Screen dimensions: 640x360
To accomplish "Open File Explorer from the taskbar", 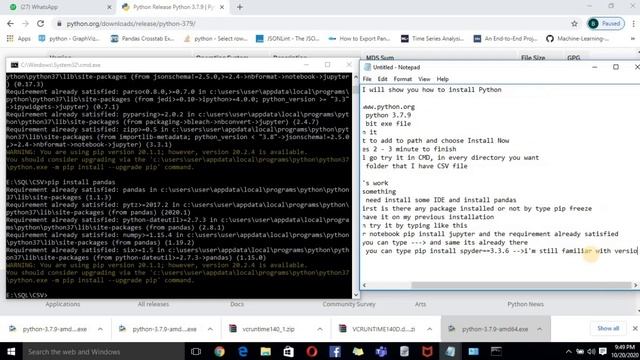I will click(266, 351).
